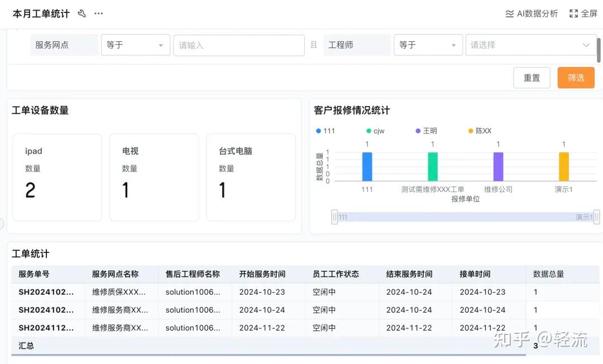Click the purple bar for 维修公司
This screenshot has height=364, width=603.
click(x=498, y=166)
